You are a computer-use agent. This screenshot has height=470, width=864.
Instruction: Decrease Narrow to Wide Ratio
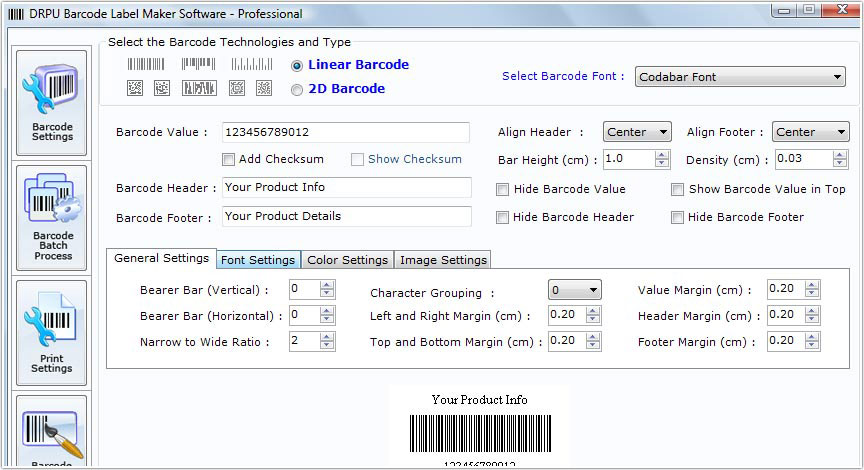pyautogui.click(x=327, y=345)
